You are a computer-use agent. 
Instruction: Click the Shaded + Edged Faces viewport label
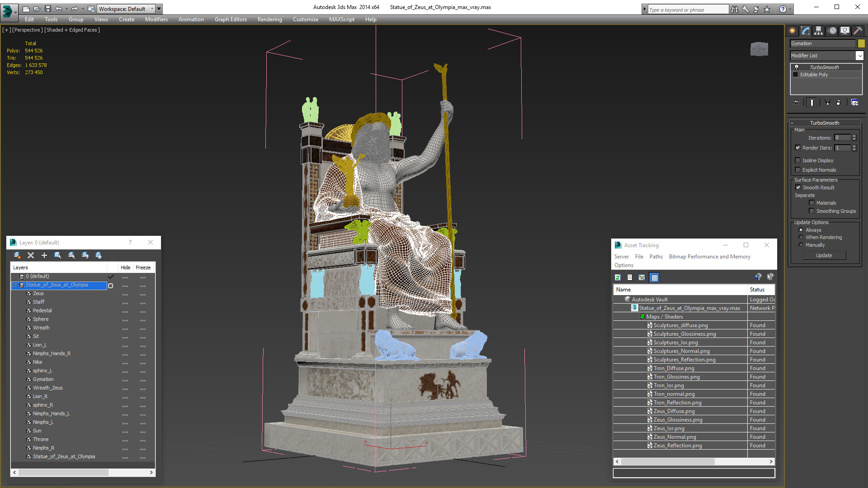click(72, 30)
